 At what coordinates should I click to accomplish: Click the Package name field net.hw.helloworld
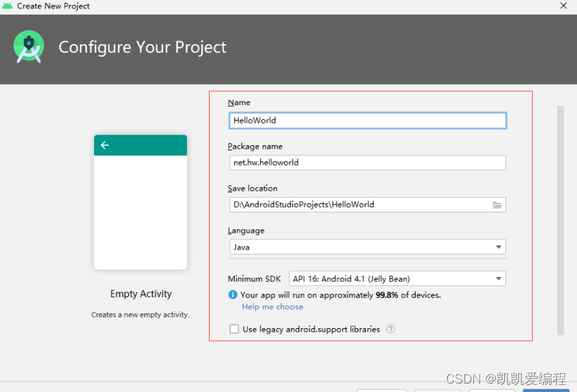click(367, 162)
